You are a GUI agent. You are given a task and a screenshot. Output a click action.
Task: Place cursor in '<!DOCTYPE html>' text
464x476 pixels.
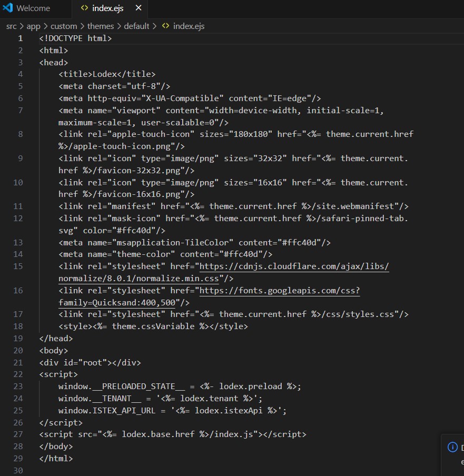click(x=75, y=38)
